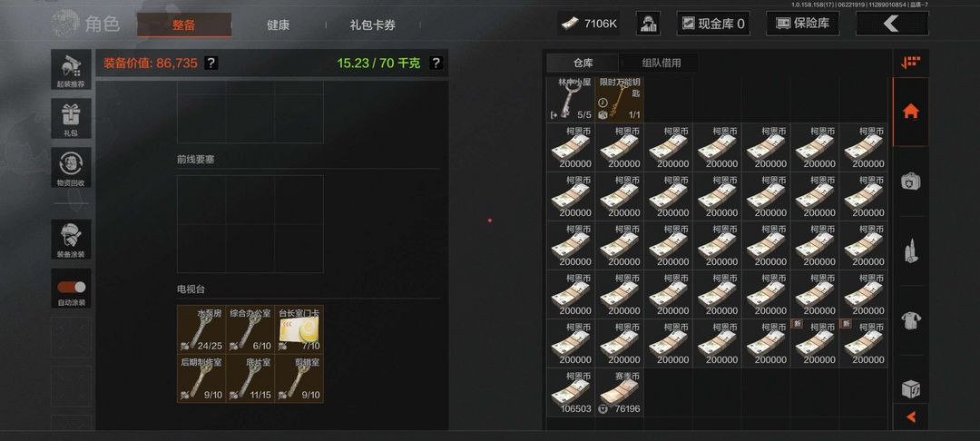980x441 pixels.
Task: Select the container box category icon
Action: 911,389
